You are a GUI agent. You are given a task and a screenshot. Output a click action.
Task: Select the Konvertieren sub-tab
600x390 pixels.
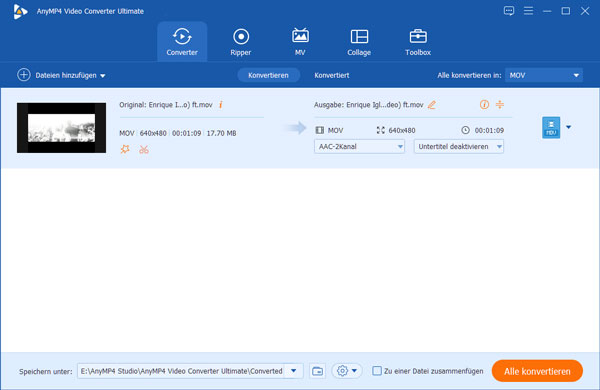268,75
